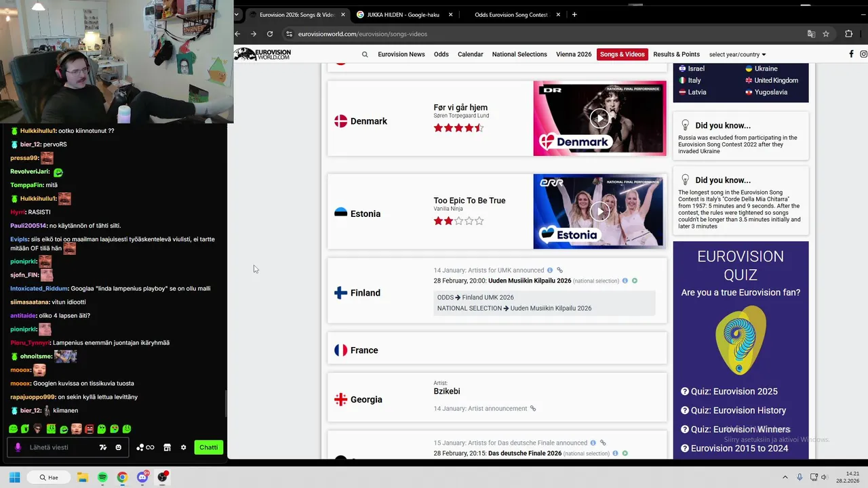Click the green Chatti button
The image size is (868, 488).
point(209,447)
